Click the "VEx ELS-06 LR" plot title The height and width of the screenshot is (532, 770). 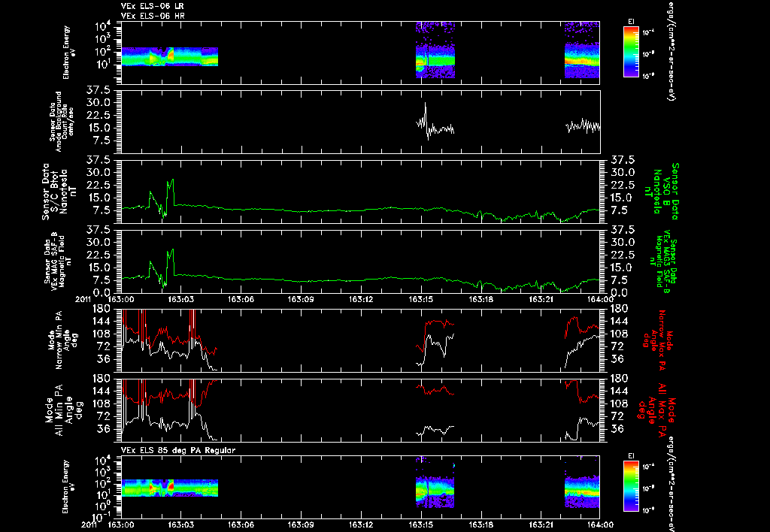[153, 6]
